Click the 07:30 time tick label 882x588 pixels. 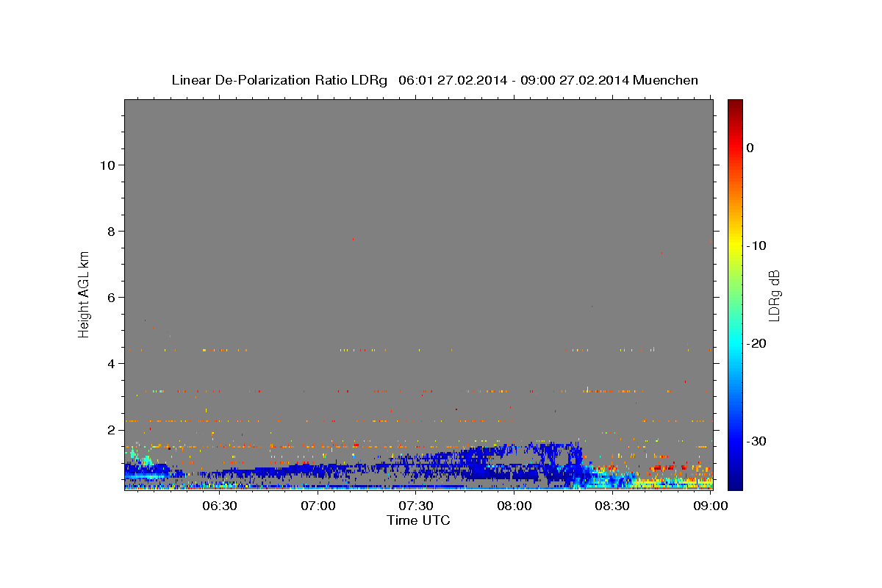416,506
